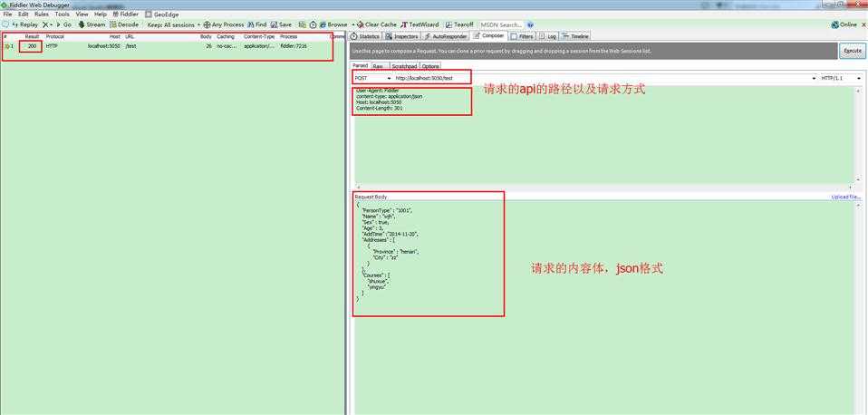Open the TextWizard tool
The width and height of the screenshot is (868, 415).
point(420,24)
